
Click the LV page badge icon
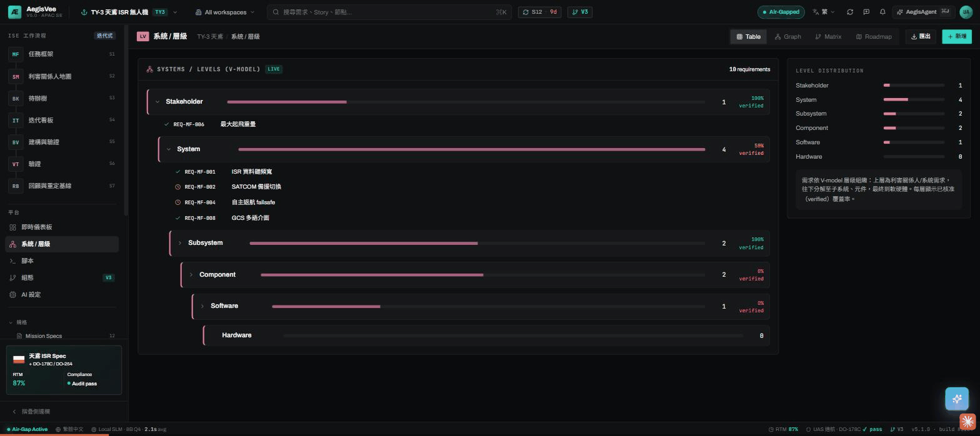[x=143, y=36]
